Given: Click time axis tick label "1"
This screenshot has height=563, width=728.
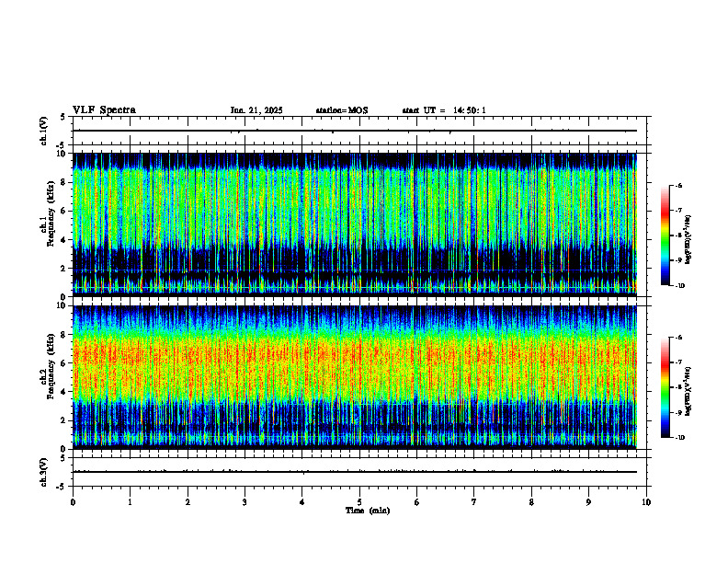Looking at the screenshot, I should (130, 502).
